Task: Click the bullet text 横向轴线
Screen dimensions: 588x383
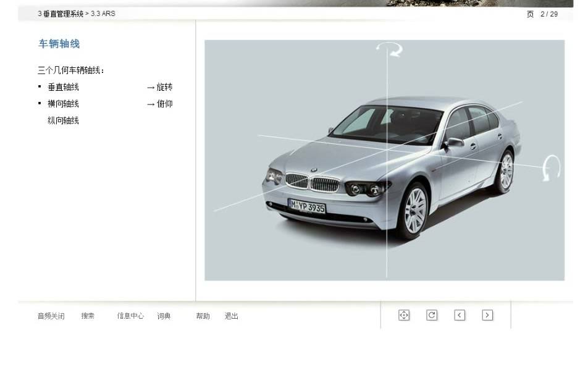Action: click(x=63, y=104)
